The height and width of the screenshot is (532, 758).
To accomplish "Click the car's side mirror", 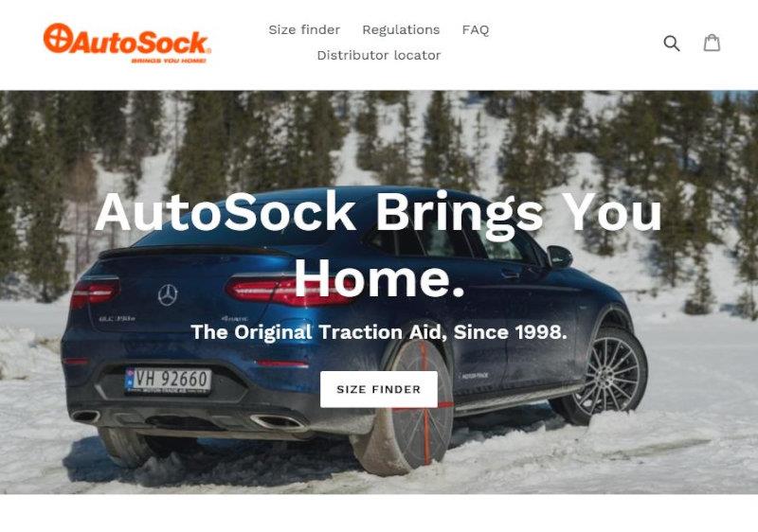I will [560, 257].
